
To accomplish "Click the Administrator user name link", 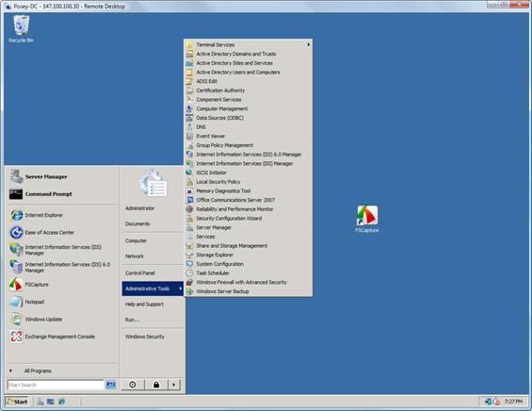I will click(139, 208).
